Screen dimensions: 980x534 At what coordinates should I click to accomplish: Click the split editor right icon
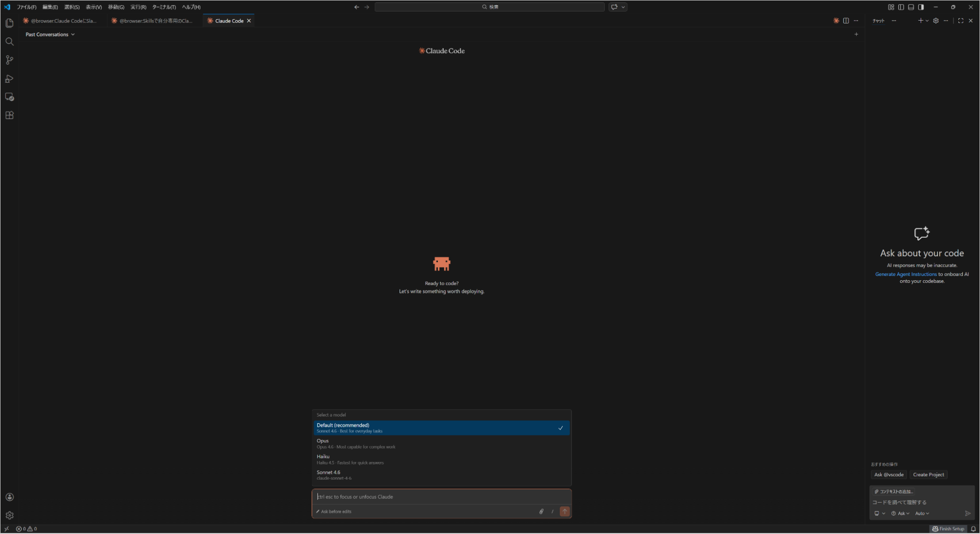(x=846, y=21)
